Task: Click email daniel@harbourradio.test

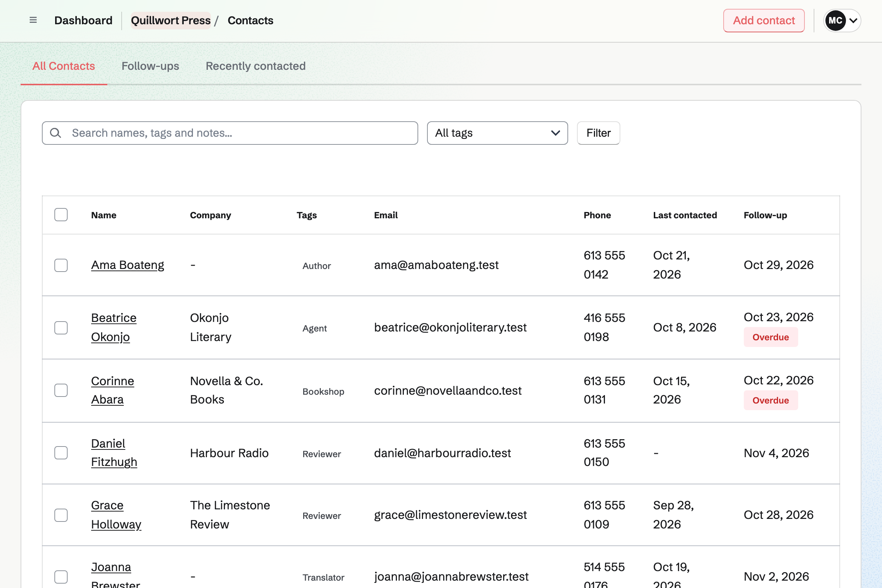Action: (442, 453)
